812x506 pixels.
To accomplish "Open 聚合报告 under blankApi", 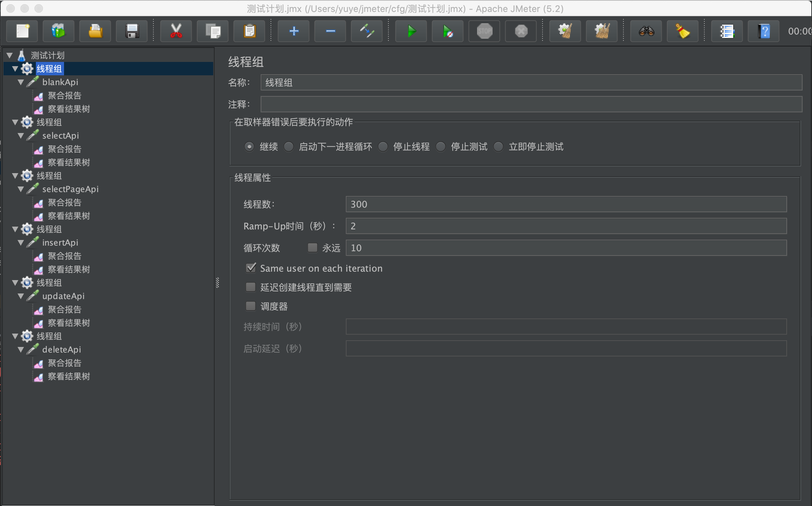I will (65, 95).
